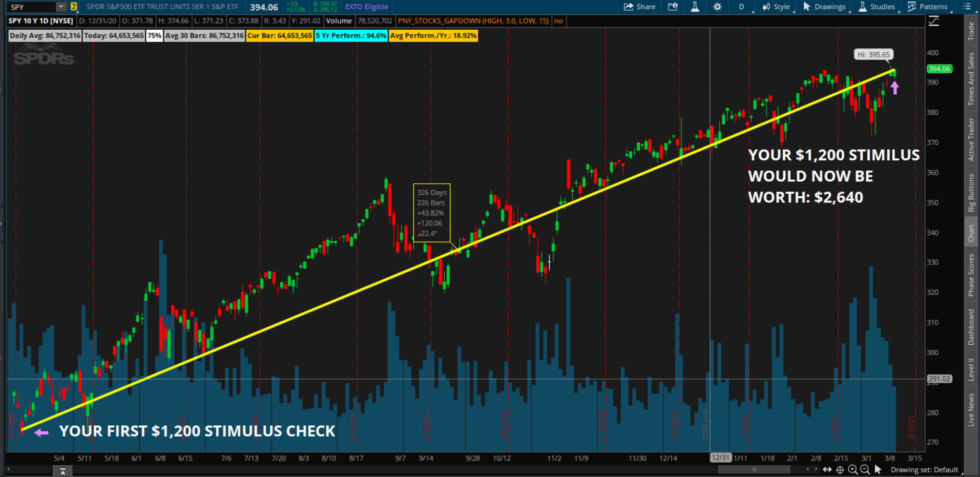
Task: Click the scroll right small arrow
Action: (816, 469)
